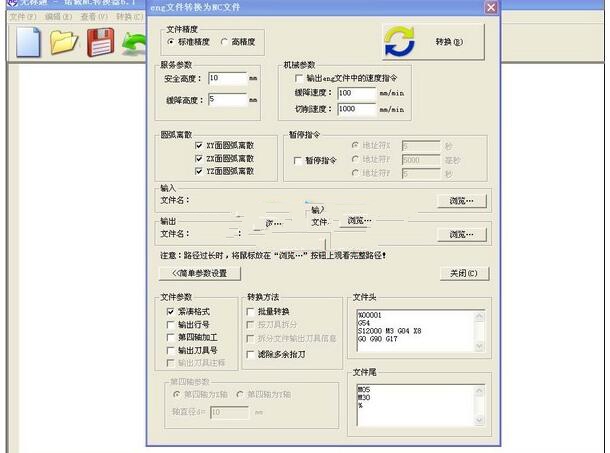Open the 转换(C) menu in main window

[130, 17]
